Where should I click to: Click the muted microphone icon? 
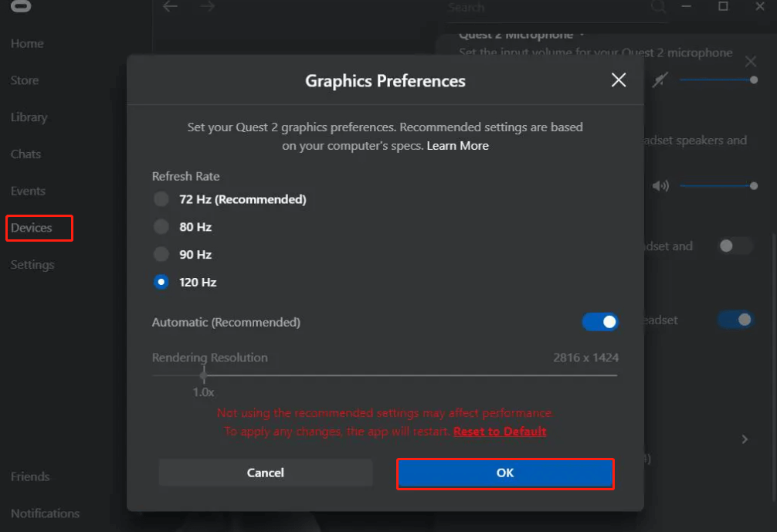coord(659,80)
